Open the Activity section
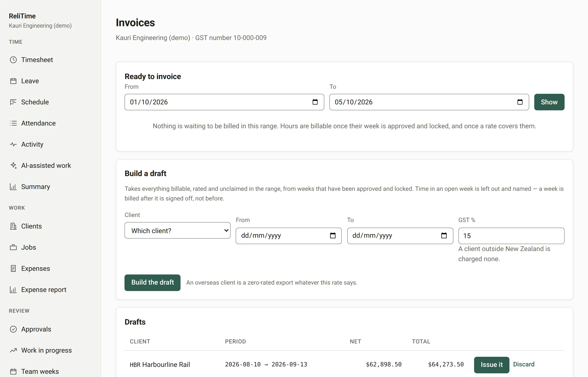The height and width of the screenshot is (377, 588). tap(32, 144)
